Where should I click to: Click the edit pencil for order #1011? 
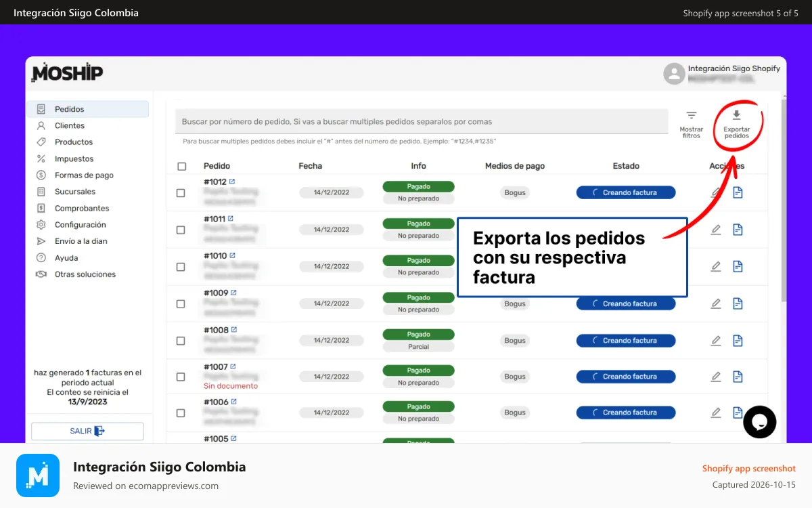click(716, 230)
